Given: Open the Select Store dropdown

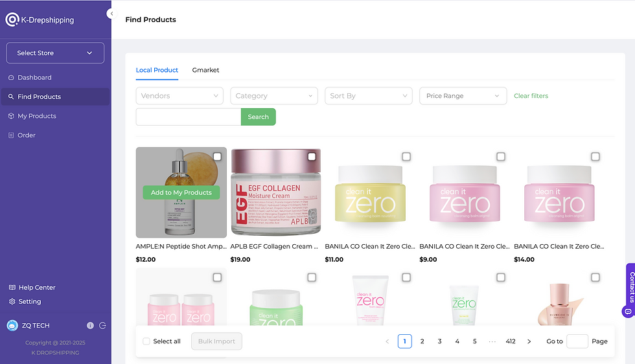Looking at the screenshot, I should tap(55, 53).
